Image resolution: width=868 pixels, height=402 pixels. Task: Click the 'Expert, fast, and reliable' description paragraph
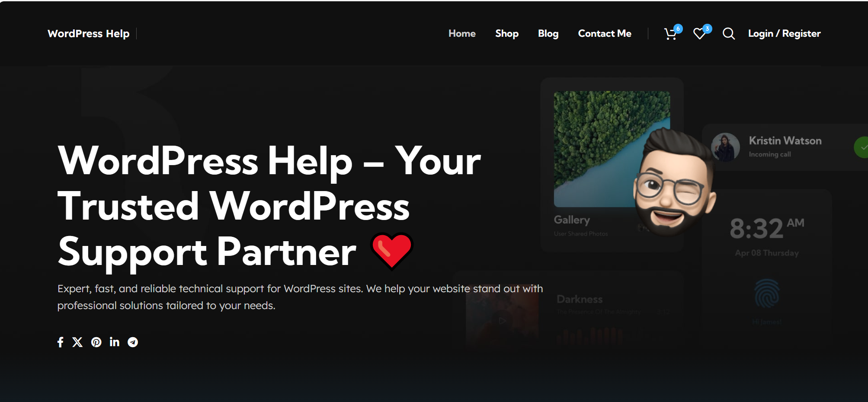pyautogui.click(x=300, y=297)
